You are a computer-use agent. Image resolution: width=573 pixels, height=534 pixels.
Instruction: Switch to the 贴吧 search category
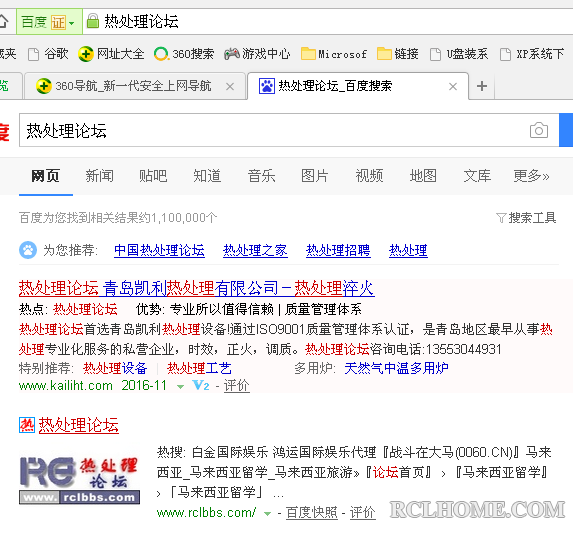tap(153, 176)
